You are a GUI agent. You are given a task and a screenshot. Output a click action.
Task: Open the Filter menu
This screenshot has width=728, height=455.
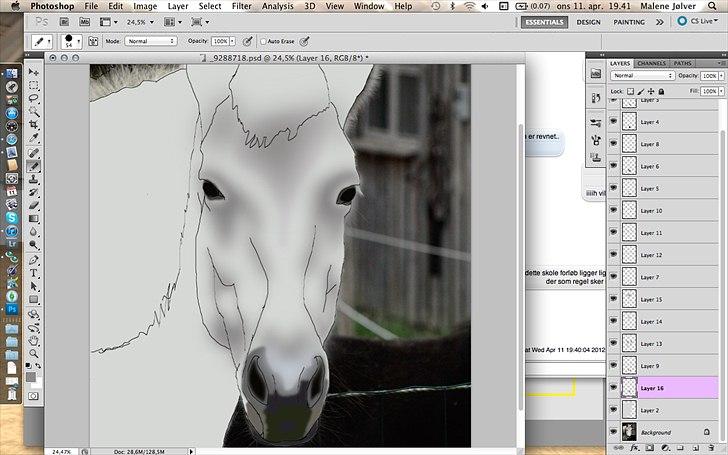coord(241,6)
